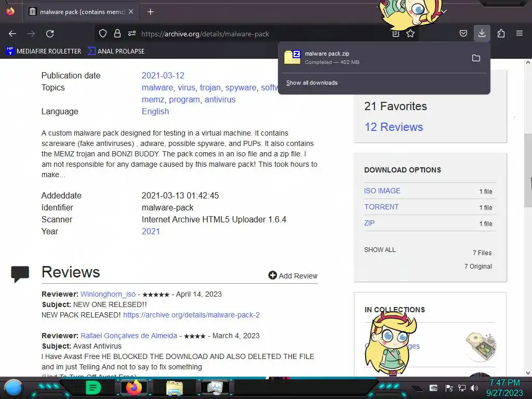Click the scrollbar up arrow
Viewport: 532px width, 399px height.
pyautogui.click(x=528, y=62)
